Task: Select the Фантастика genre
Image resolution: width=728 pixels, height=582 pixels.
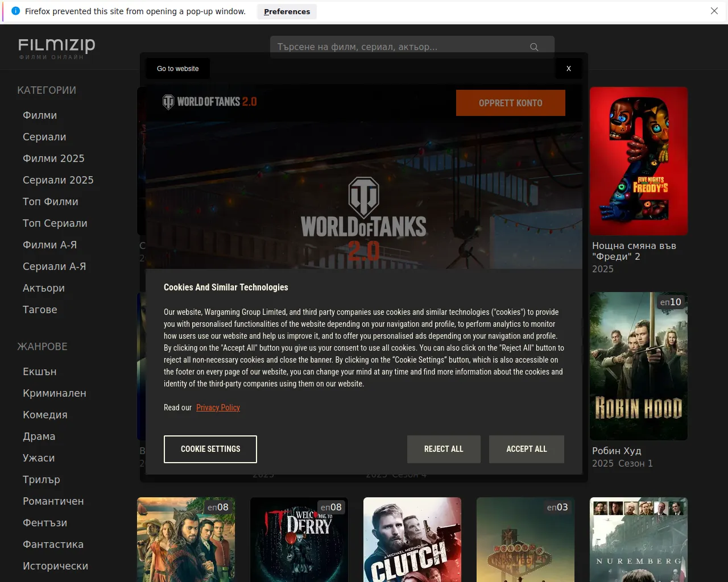Action: coord(53,544)
